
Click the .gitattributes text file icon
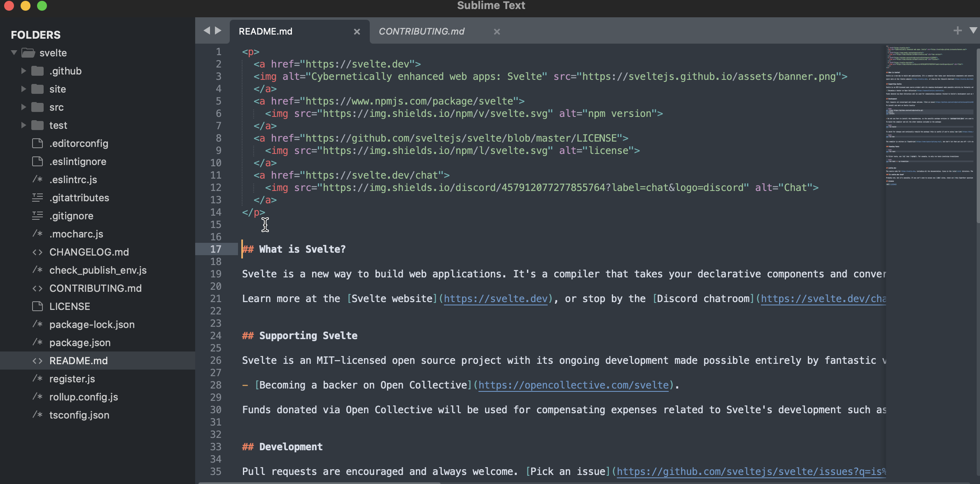tap(37, 198)
